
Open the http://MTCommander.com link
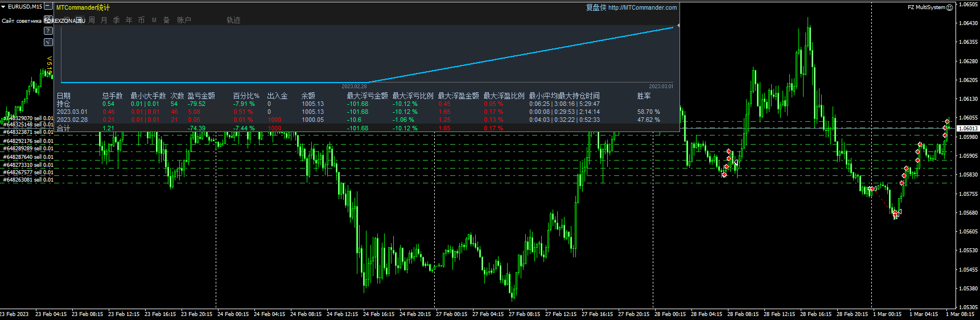point(643,7)
